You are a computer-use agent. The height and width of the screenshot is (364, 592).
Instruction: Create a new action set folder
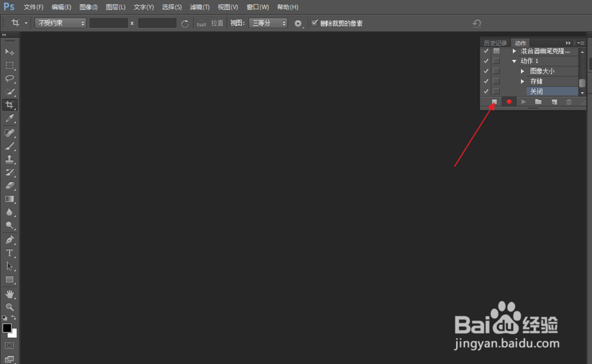(x=538, y=102)
